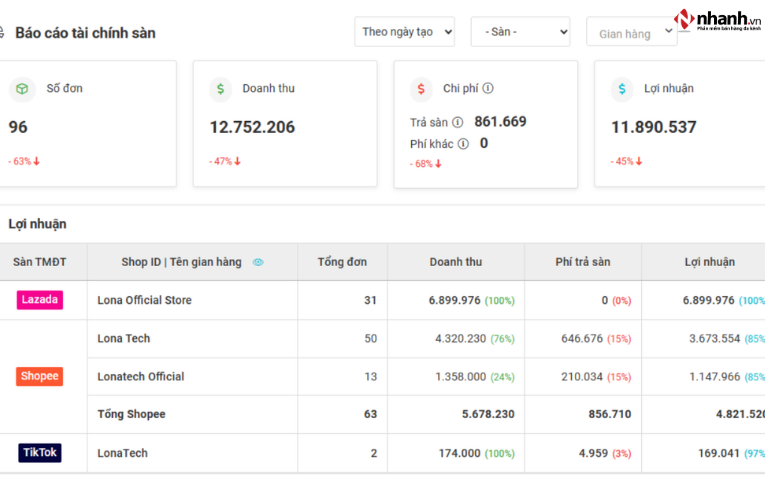Click the Shop ID | Tên gian hàng header
Viewport: 765px width, 478px height.
point(181,262)
